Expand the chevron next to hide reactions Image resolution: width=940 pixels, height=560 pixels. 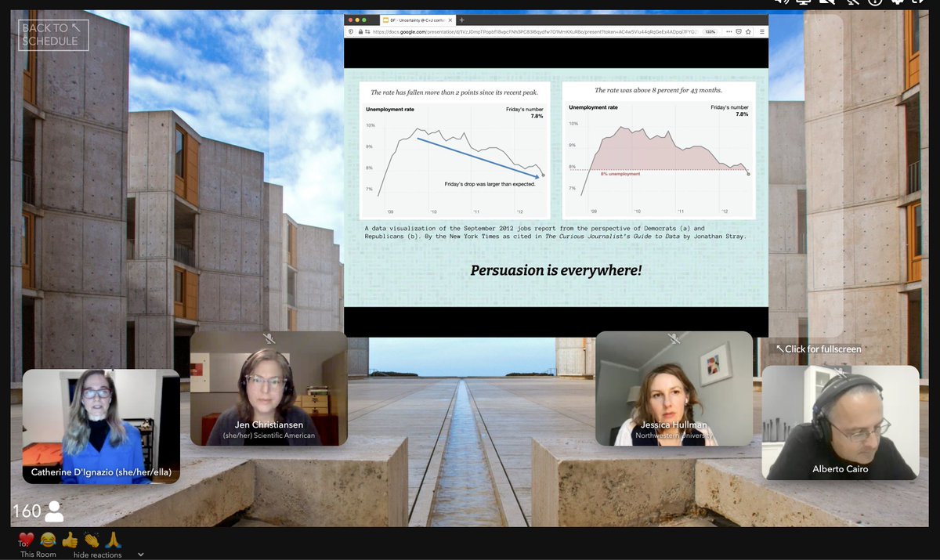tap(141, 555)
